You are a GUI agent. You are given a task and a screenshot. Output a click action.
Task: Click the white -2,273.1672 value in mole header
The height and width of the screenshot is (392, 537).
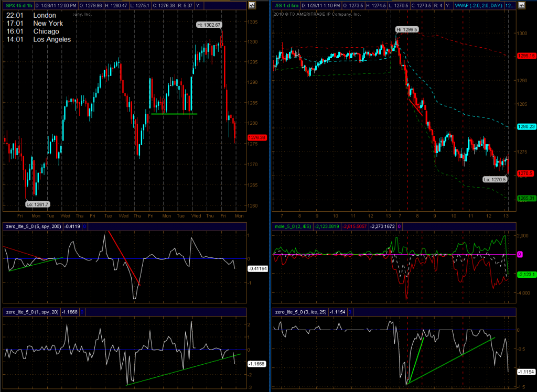[383, 226]
